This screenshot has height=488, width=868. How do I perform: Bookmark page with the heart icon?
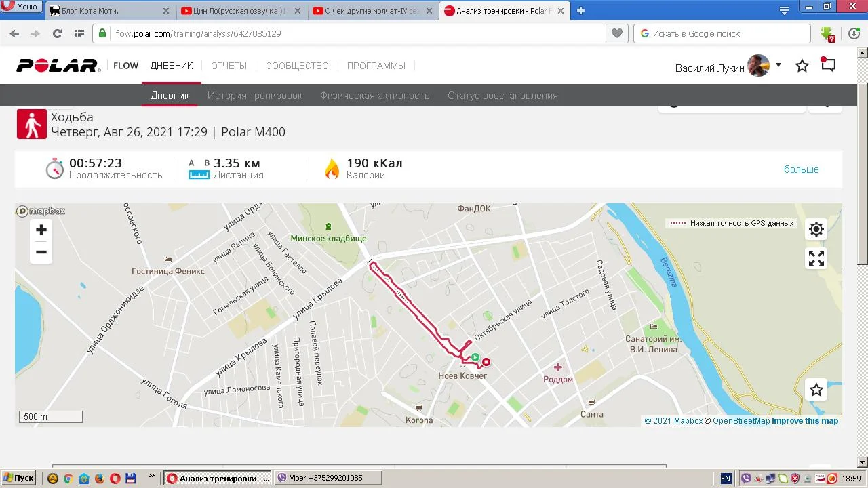616,33
